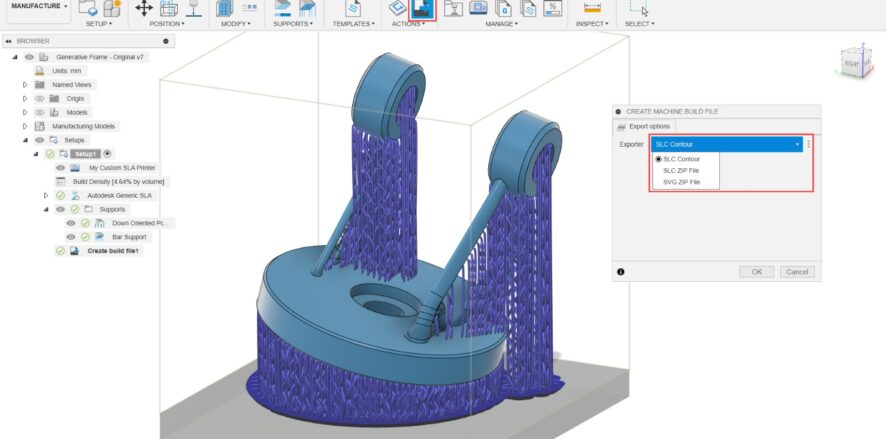Hide the Bar Support eye icon
This screenshot has width=886, height=439.
click(71, 237)
